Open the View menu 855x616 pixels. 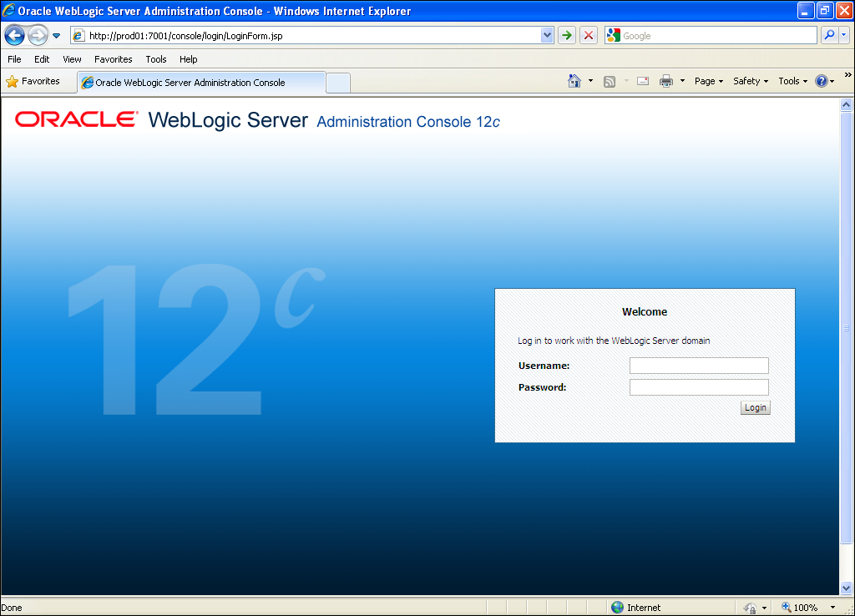click(x=72, y=59)
